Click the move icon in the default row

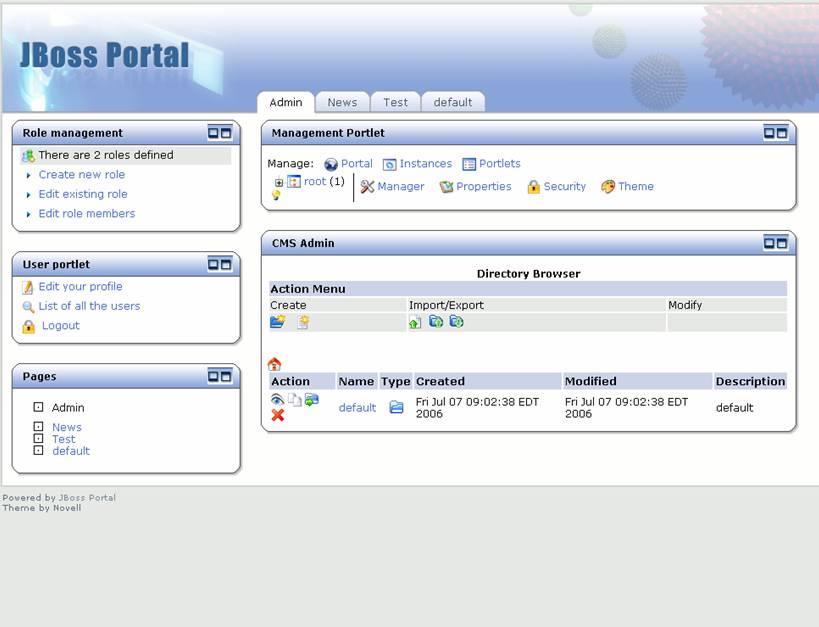pos(312,400)
